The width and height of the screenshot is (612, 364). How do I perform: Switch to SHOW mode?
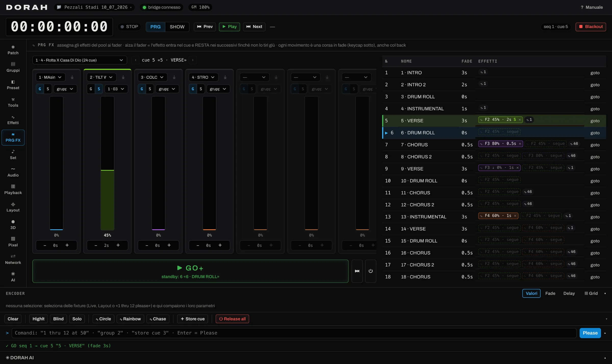[177, 27]
